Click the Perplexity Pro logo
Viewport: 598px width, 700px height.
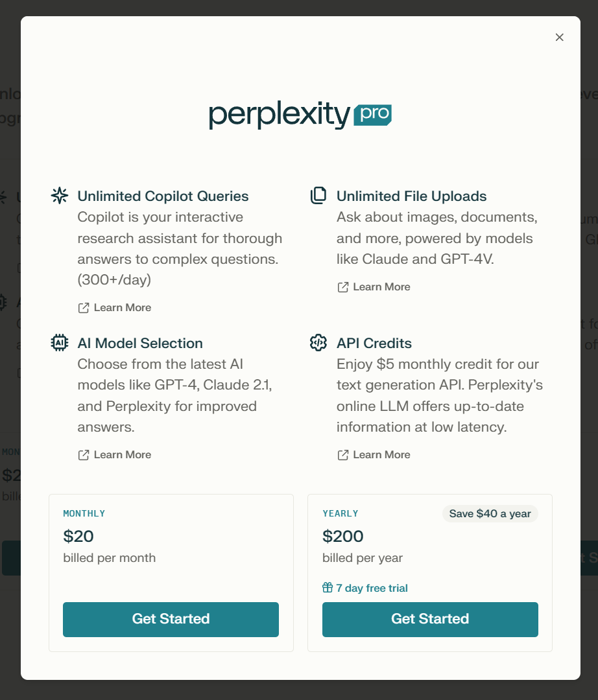[300, 115]
